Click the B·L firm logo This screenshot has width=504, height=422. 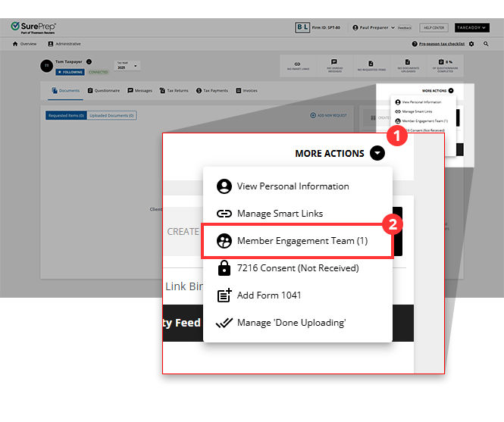tap(302, 27)
